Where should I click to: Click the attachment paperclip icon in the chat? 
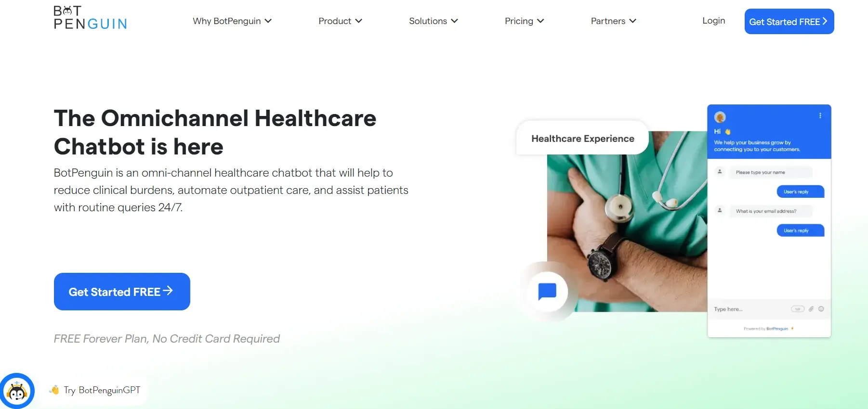click(811, 309)
